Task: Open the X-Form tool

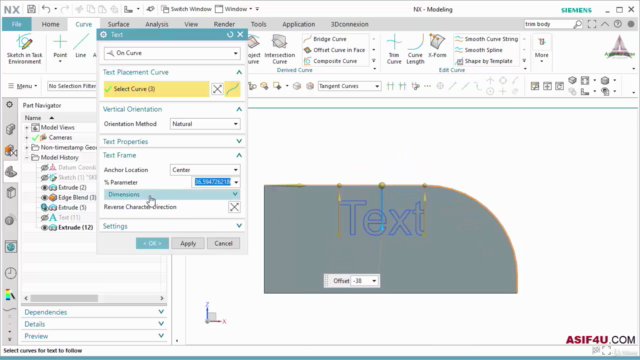Action: point(437,46)
